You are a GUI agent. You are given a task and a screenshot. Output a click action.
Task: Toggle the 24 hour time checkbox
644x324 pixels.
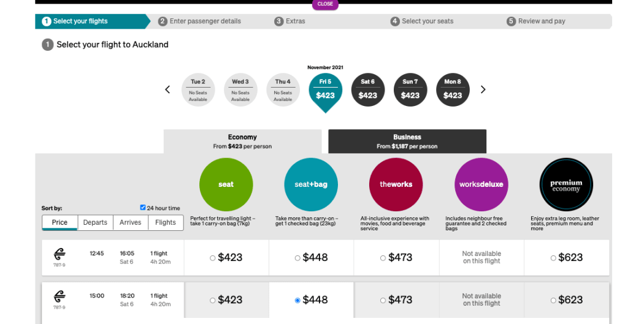click(x=143, y=208)
